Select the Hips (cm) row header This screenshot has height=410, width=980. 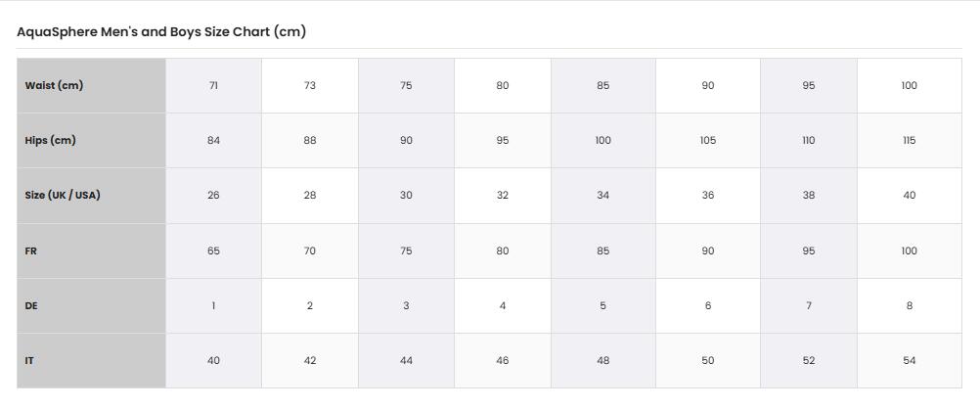(x=91, y=141)
